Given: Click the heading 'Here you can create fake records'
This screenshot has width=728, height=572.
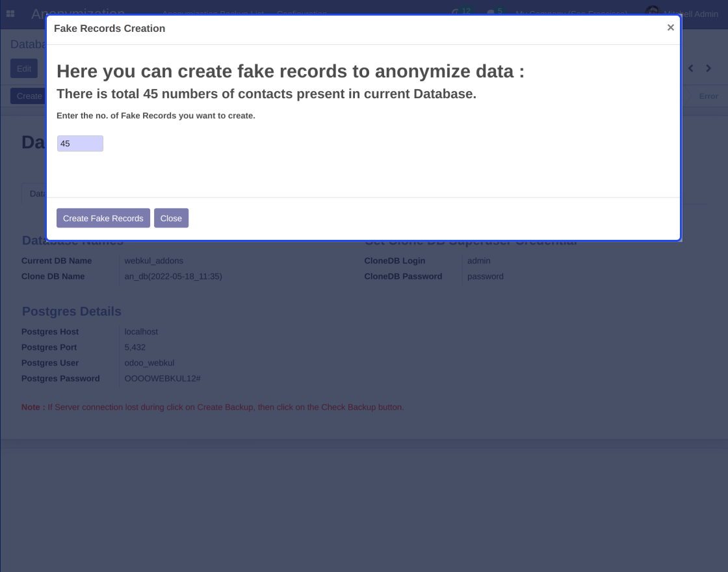Looking at the screenshot, I should point(290,71).
